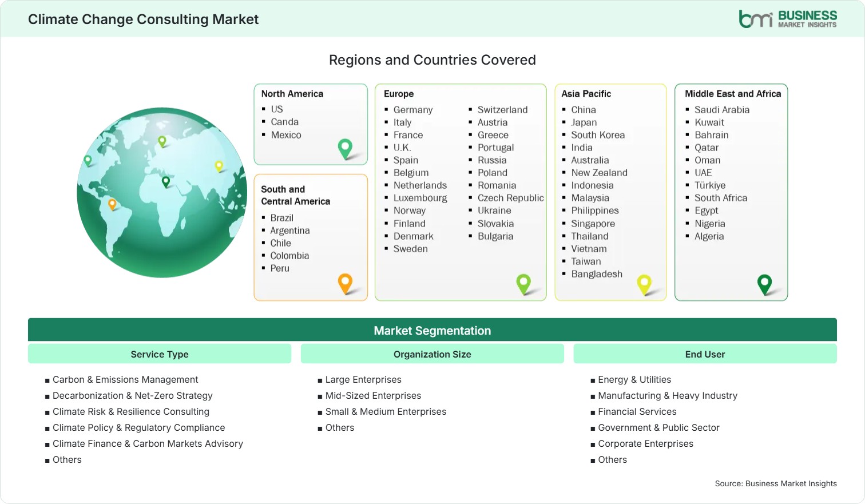This screenshot has height=504, width=865.
Task: Click Switzerland in Europe list
Action: pyautogui.click(x=503, y=110)
